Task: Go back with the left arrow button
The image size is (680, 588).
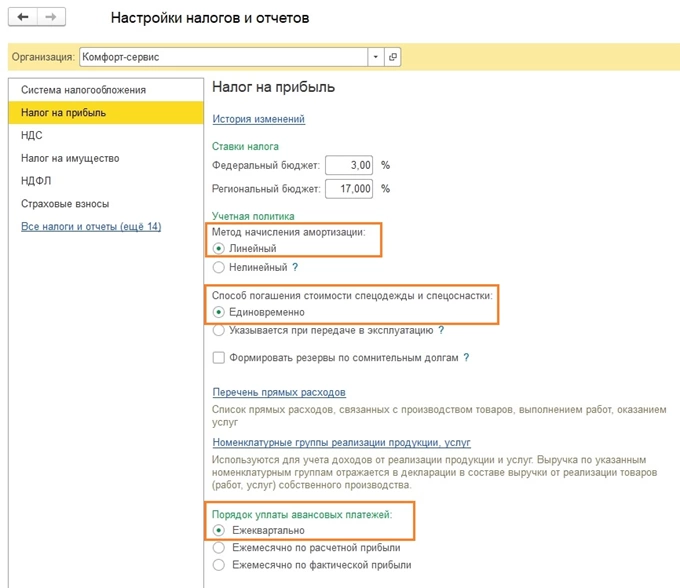Action: pyautogui.click(x=23, y=17)
